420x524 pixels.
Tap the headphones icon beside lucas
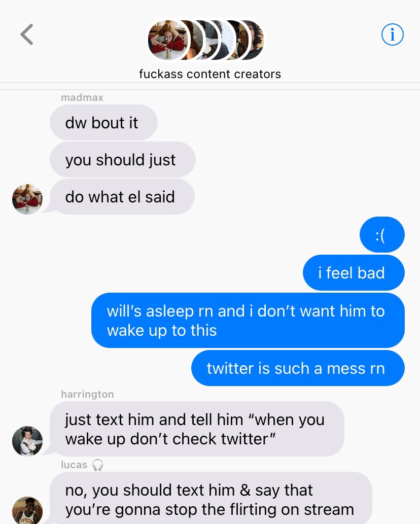97,465
